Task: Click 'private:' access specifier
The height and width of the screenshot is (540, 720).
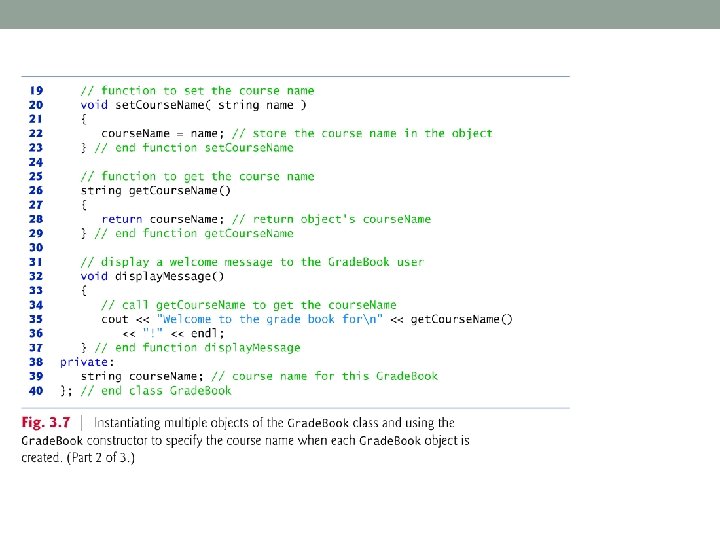Action: tap(87, 362)
